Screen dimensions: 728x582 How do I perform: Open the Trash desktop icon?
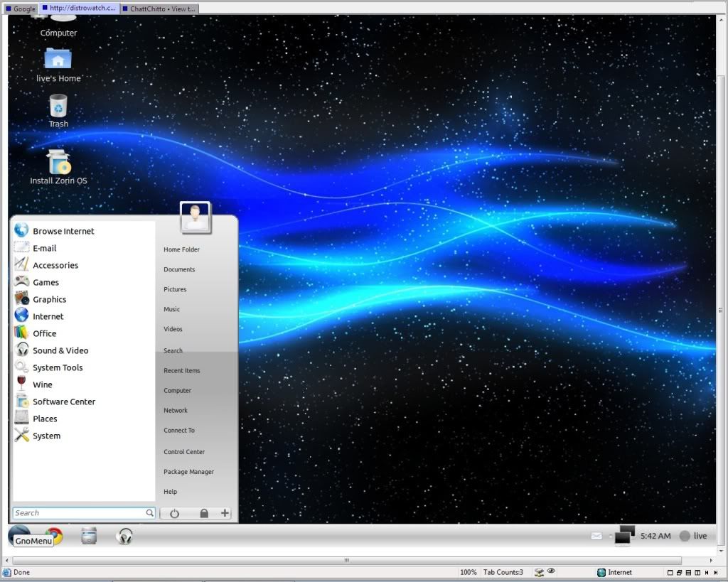coord(58,111)
